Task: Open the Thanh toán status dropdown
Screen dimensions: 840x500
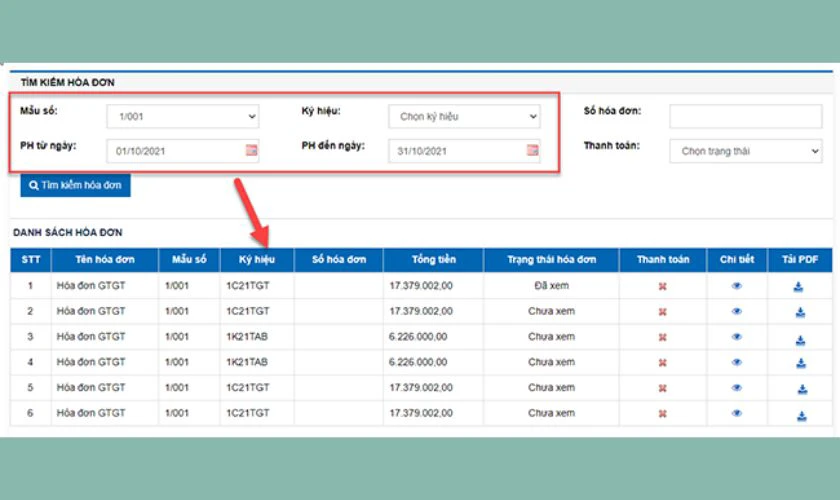Action: [x=745, y=151]
